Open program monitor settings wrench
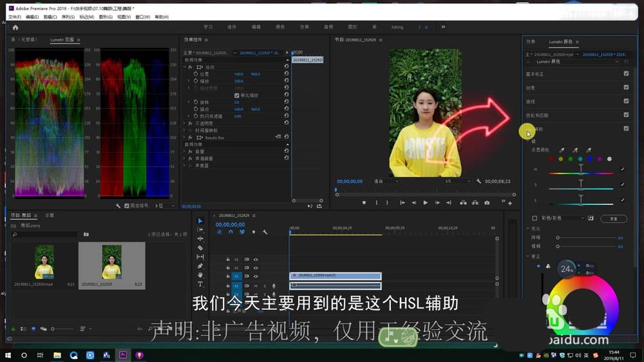 [x=478, y=181]
